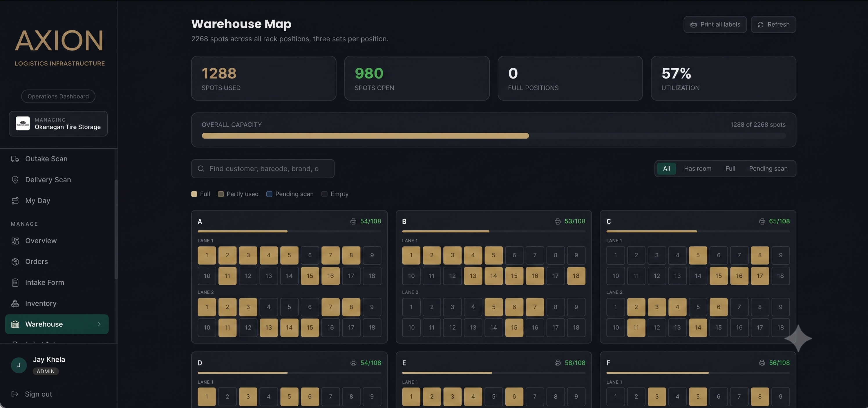Viewport: 868px width, 408px height.
Task: Click the ADMIN role badge
Action: 46,371
